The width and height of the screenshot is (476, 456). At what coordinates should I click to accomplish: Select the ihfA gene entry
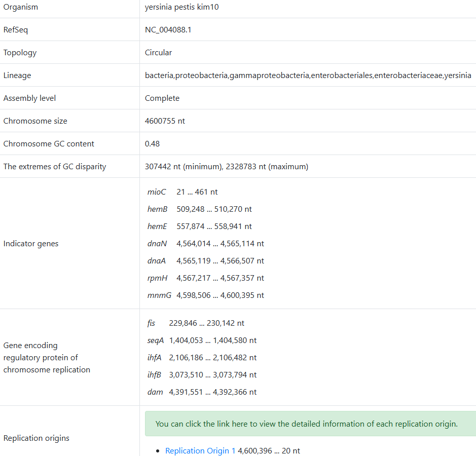point(202,358)
